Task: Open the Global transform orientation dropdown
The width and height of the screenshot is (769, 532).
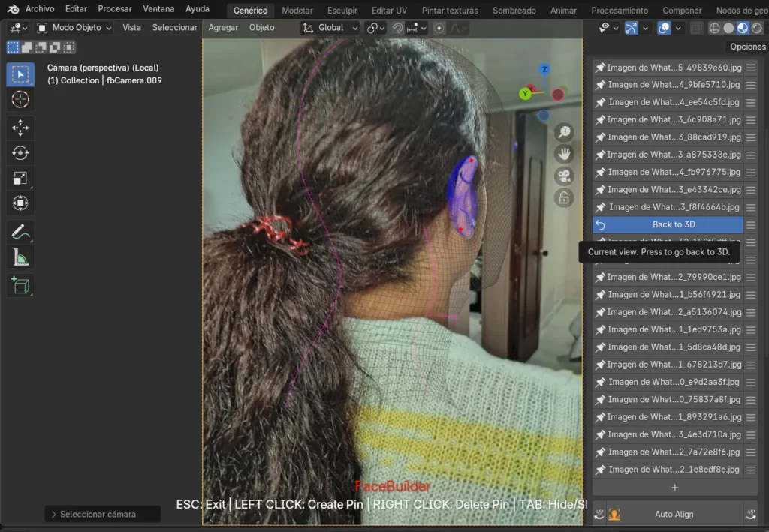Action: 330,28
